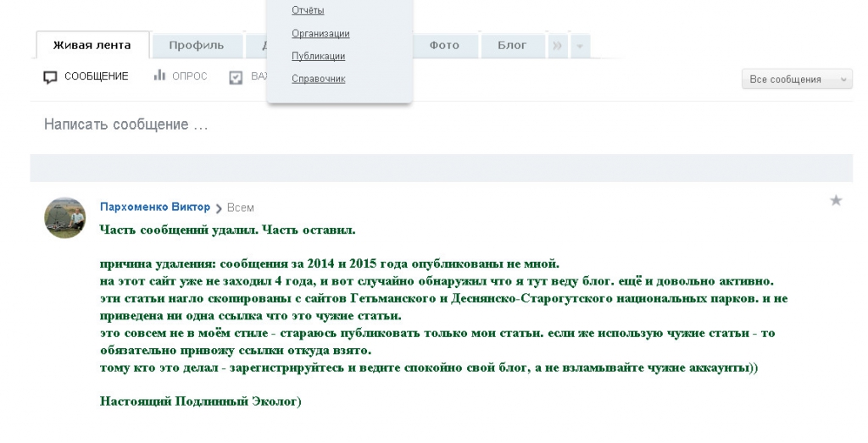Click the 'Всем' recipient link
This screenshot has width=868, height=443.
coord(241,208)
